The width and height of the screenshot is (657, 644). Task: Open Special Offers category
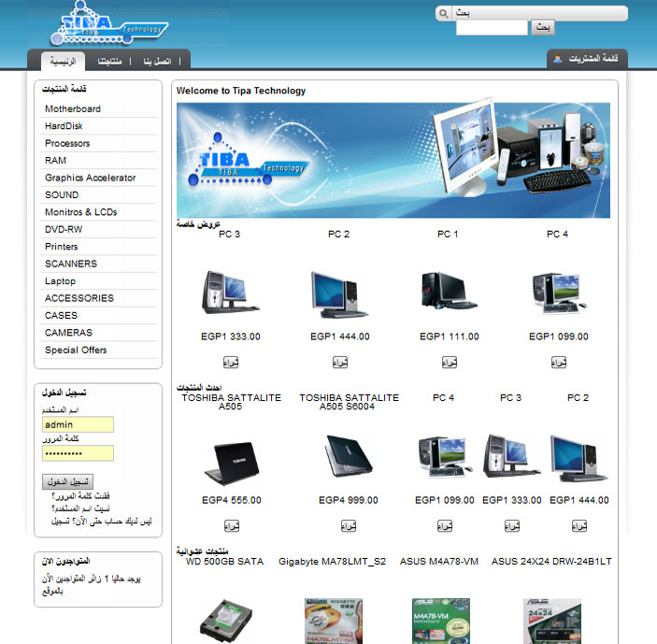click(76, 350)
